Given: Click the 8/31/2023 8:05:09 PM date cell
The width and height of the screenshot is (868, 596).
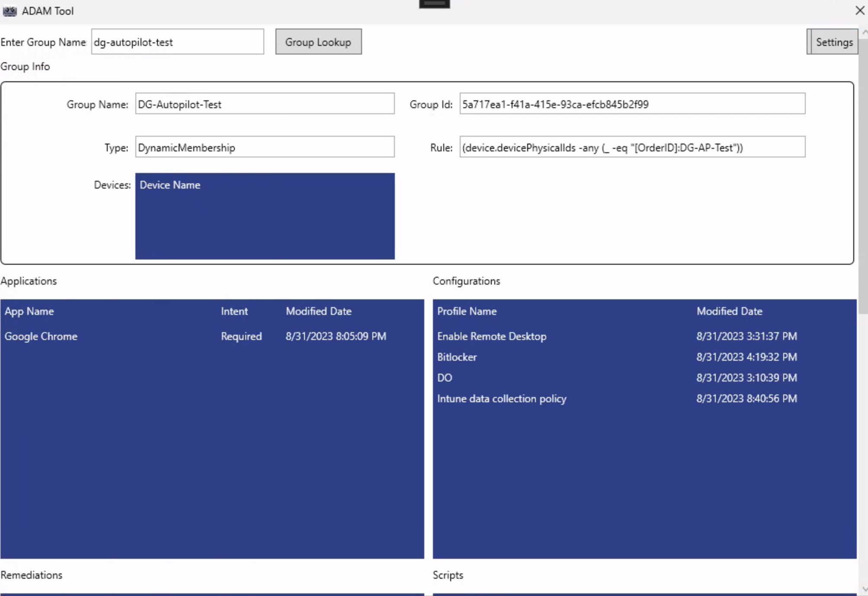Looking at the screenshot, I should 336,336.
